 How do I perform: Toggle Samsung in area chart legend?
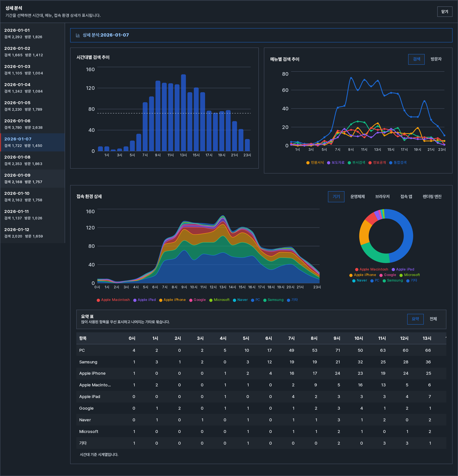click(273, 300)
